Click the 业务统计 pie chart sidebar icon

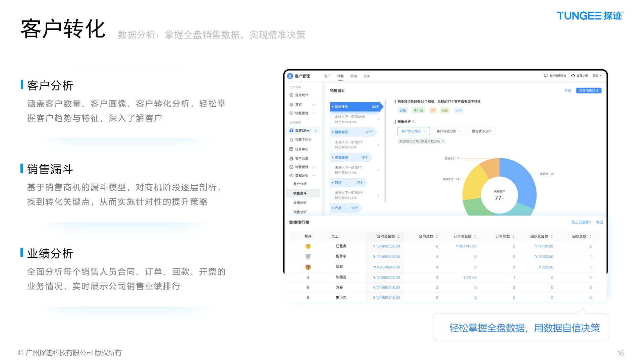(x=291, y=95)
